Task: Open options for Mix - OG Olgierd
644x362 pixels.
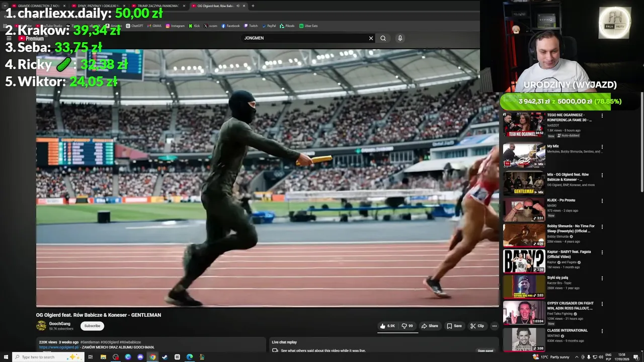Action: (602, 175)
